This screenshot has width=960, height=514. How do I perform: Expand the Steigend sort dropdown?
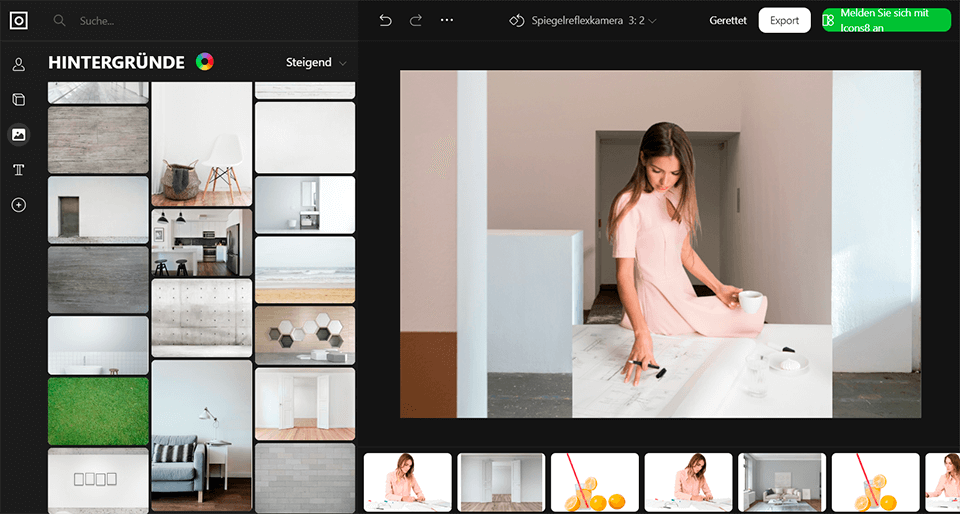click(x=316, y=62)
